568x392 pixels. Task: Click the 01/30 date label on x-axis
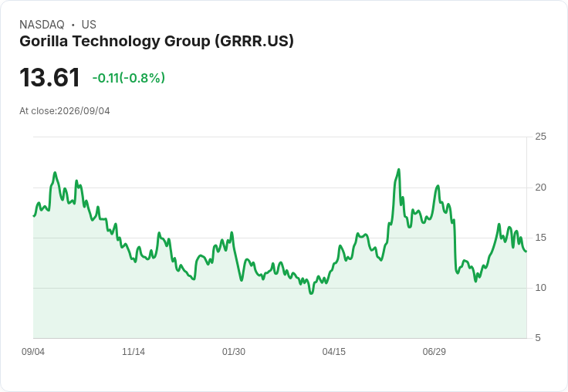point(234,351)
